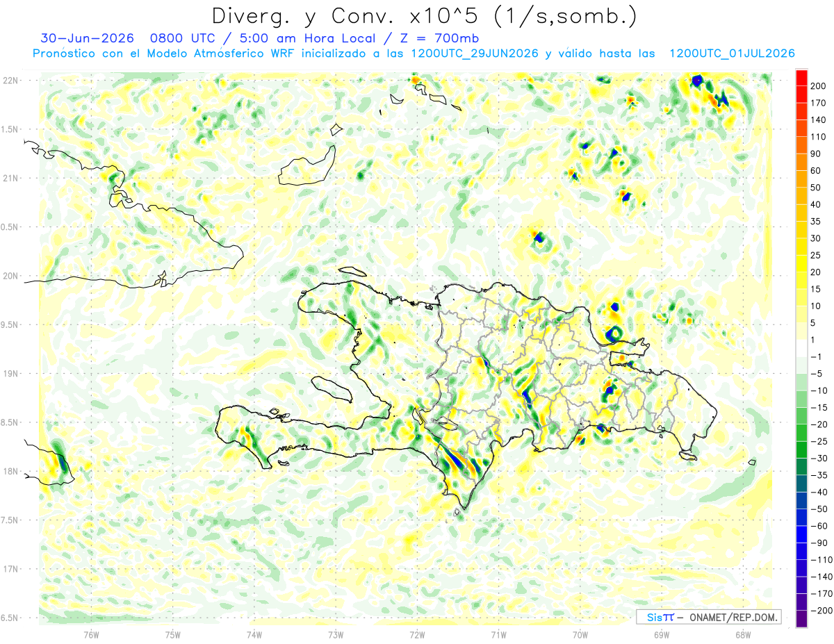Click the "-40" color scale label
This screenshot has height=644, width=834.
[x=821, y=492]
